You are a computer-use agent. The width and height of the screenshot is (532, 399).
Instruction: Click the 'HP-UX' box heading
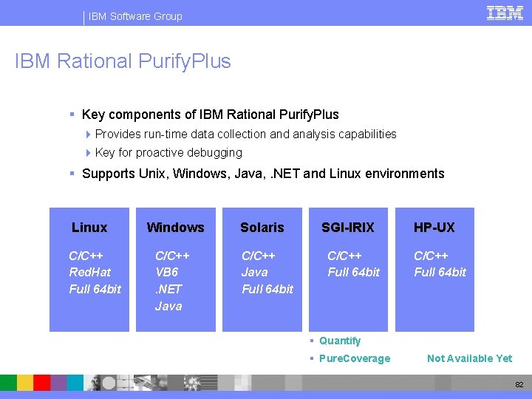coord(434,228)
